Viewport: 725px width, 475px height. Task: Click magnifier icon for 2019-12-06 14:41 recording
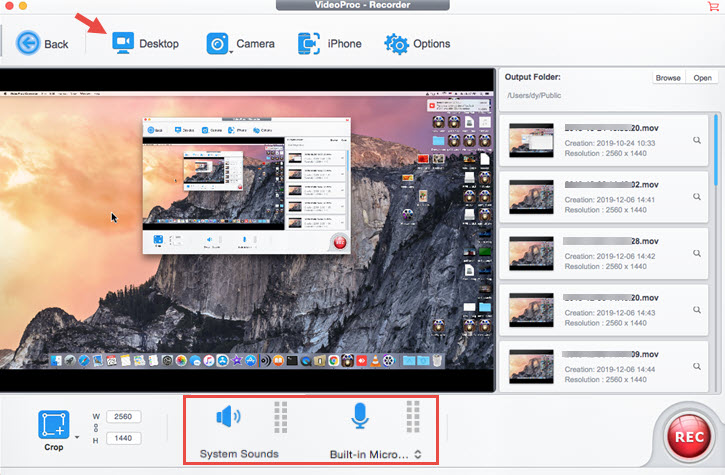pyautogui.click(x=697, y=197)
